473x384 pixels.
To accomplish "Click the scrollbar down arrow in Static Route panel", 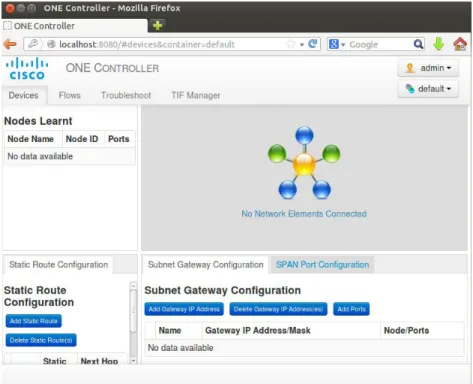I will coord(133,361).
